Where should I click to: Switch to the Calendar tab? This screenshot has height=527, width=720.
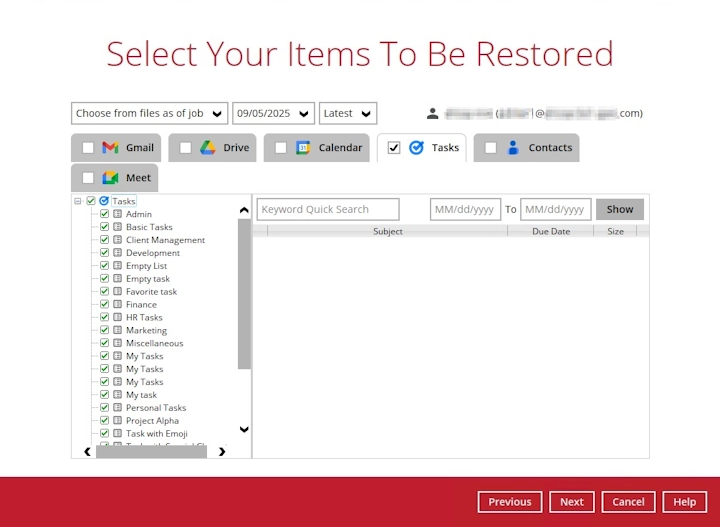coord(339,148)
